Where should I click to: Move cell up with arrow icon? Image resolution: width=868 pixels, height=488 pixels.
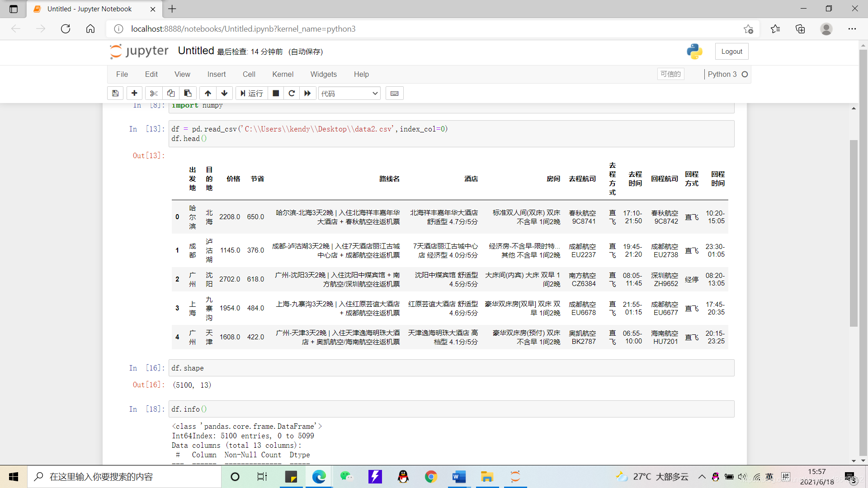pyautogui.click(x=208, y=93)
